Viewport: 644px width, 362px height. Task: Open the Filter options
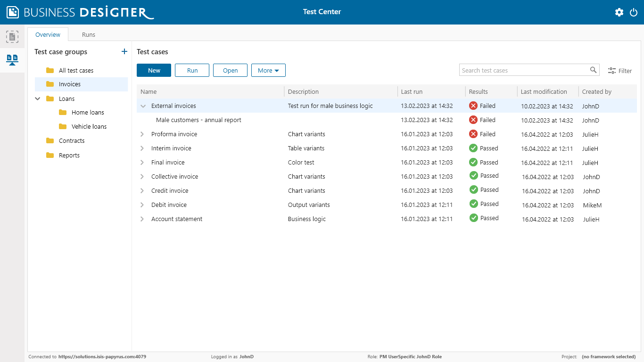pyautogui.click(x=619, y=71)
